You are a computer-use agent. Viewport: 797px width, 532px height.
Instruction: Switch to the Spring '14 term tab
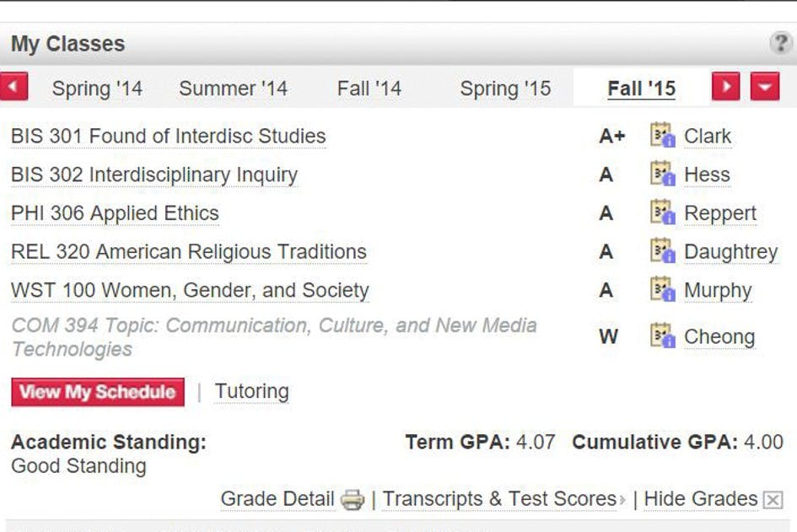pos(97,89)
